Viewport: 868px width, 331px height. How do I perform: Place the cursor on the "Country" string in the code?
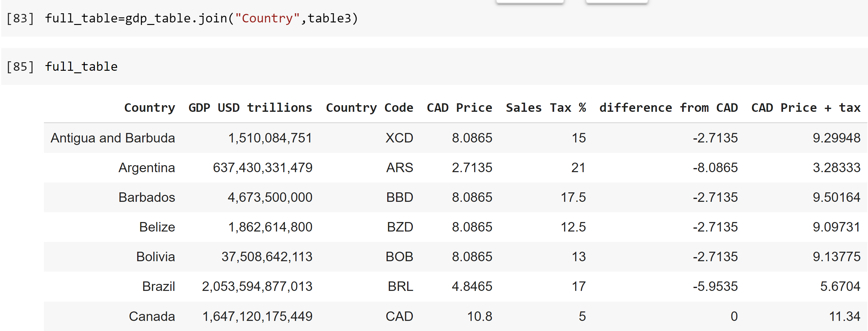(x=267, y=18)
